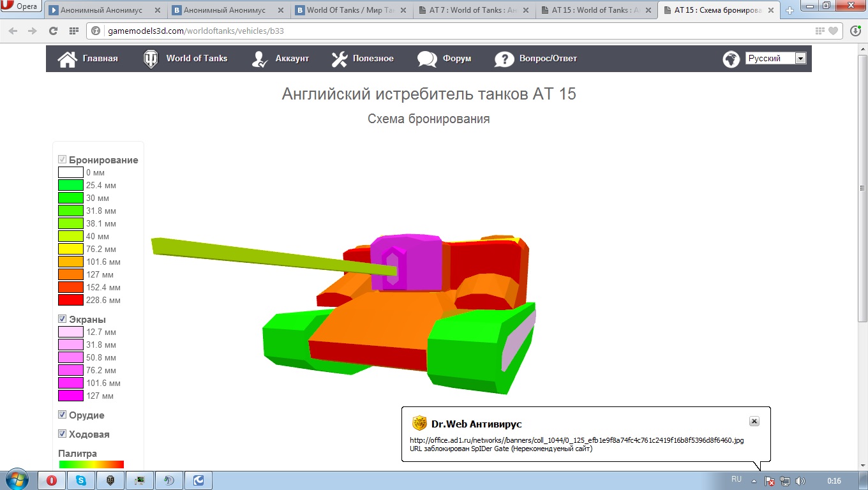The width and height of the screenshot is (868, 490).
Task: Click the '101.6 мм' screens legend label
Action: click(x=103, y=383)
